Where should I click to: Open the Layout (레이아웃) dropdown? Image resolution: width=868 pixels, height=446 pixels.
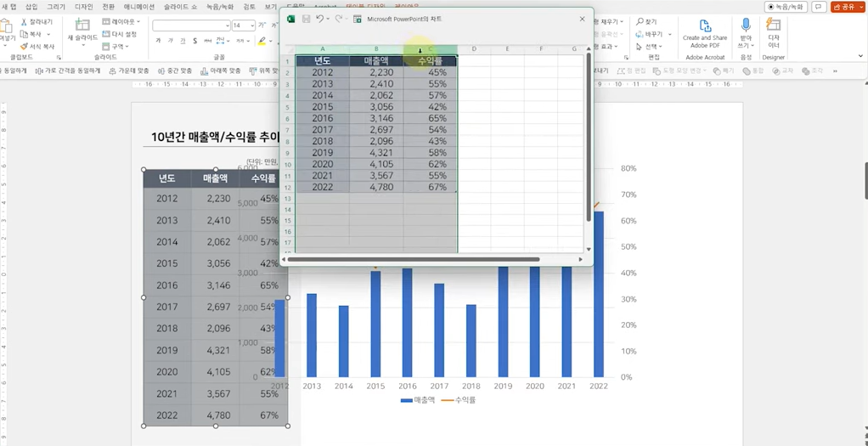click(121, 22)
